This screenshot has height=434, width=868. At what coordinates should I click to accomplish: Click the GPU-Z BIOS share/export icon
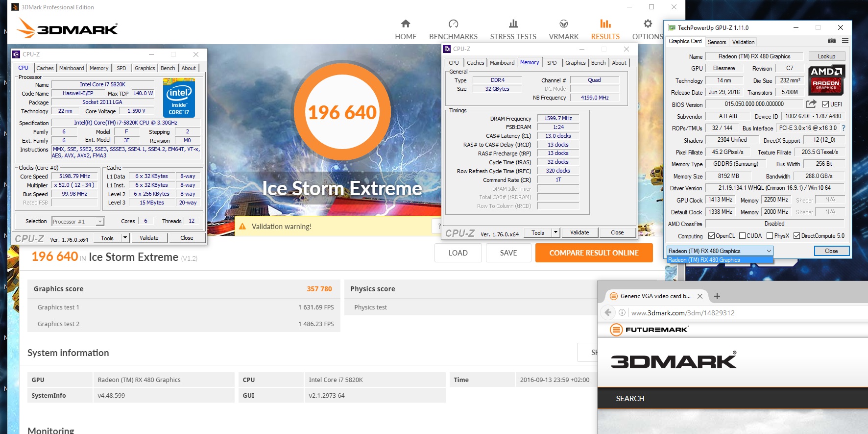811,104
